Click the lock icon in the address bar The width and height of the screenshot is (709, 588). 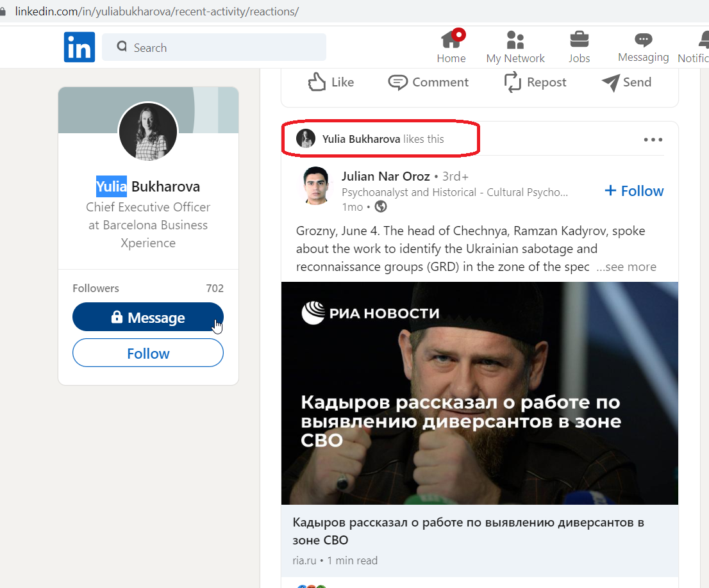pos(3,12)
